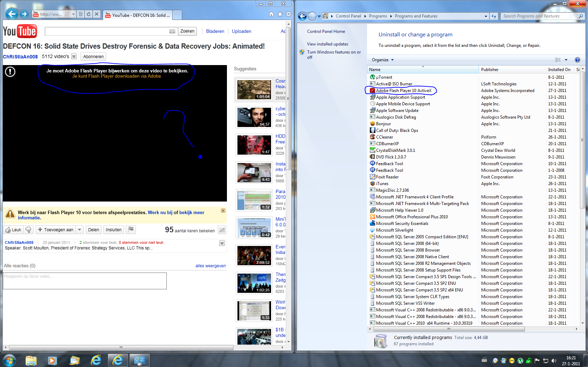Click the volume icon in system tray
The width and height of the screenshot is (588, 367).
[x=554, y=360]
